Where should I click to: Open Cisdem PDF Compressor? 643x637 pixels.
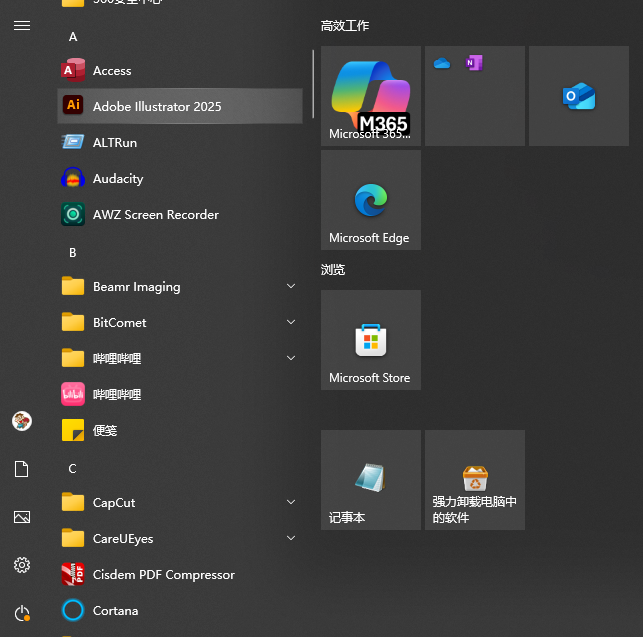click(163, 575)
